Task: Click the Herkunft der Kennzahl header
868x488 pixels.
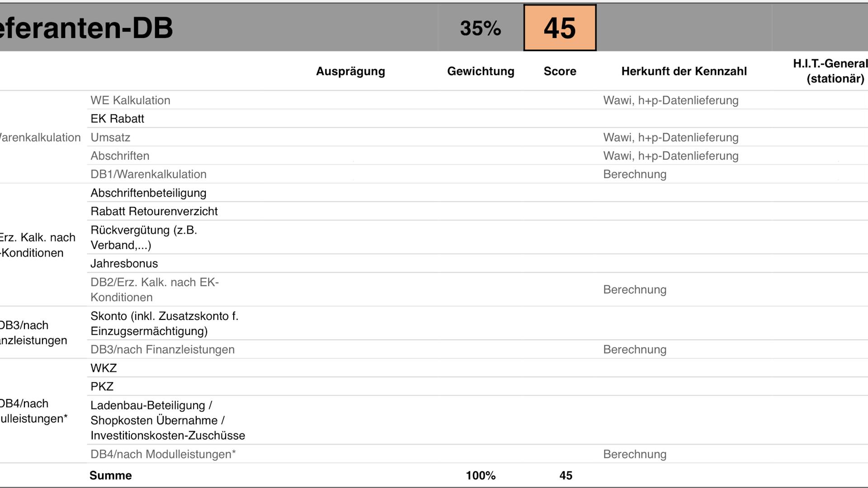Action: coord(684,71)
